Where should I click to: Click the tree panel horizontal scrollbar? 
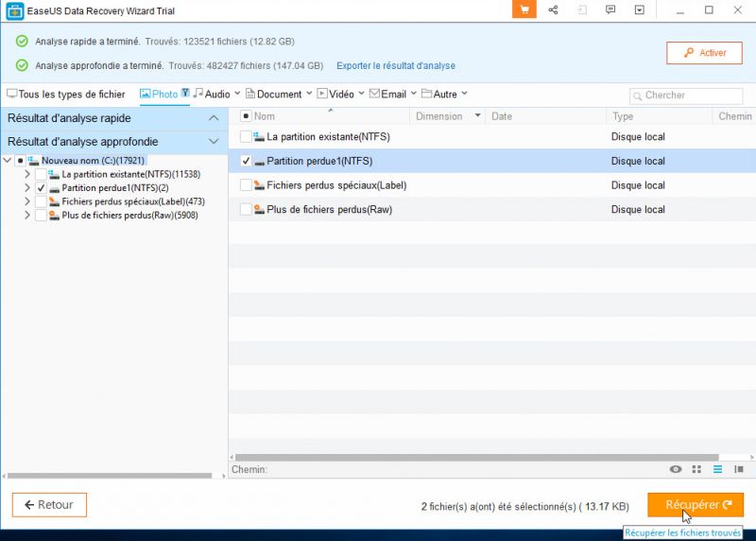[110, 476]
